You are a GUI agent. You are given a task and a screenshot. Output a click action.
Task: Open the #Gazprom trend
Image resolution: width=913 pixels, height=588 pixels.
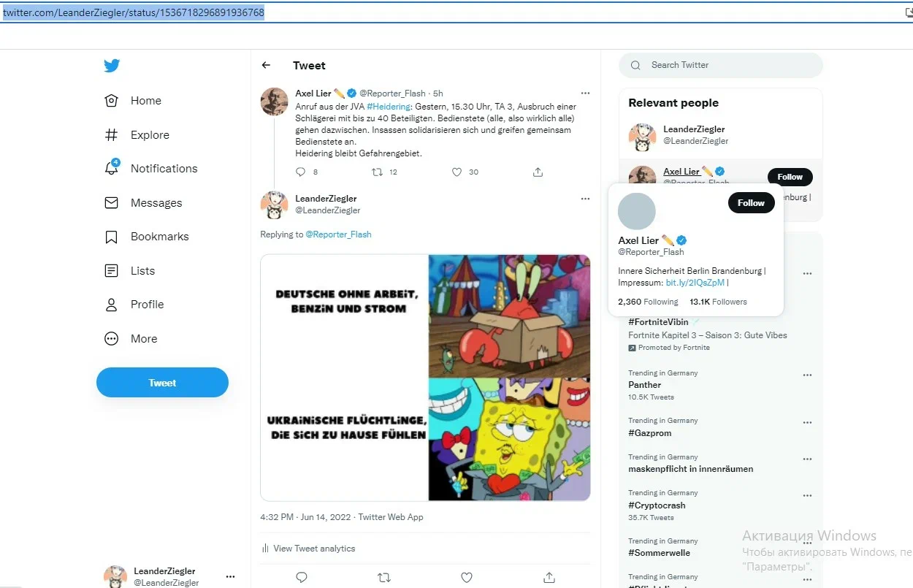[x=649, y=432]
